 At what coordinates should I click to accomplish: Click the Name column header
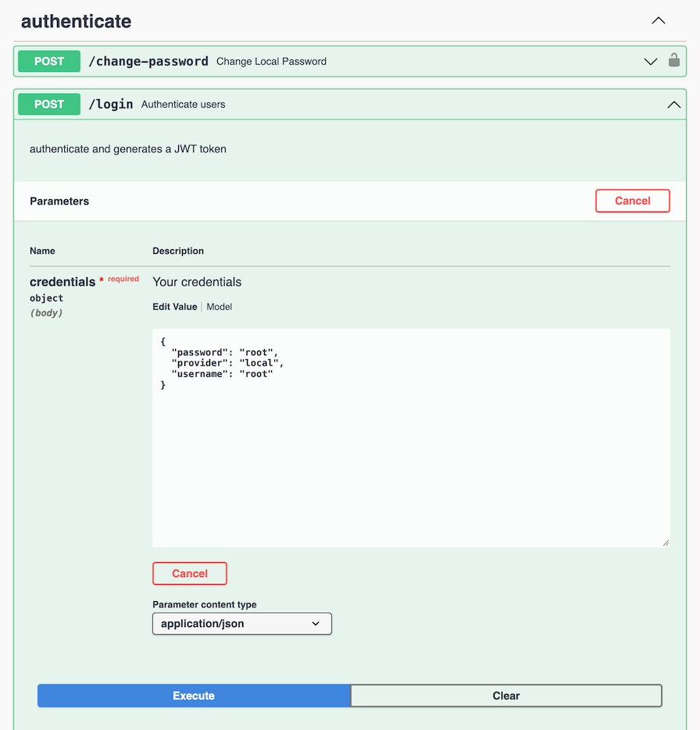pos(42,251)
